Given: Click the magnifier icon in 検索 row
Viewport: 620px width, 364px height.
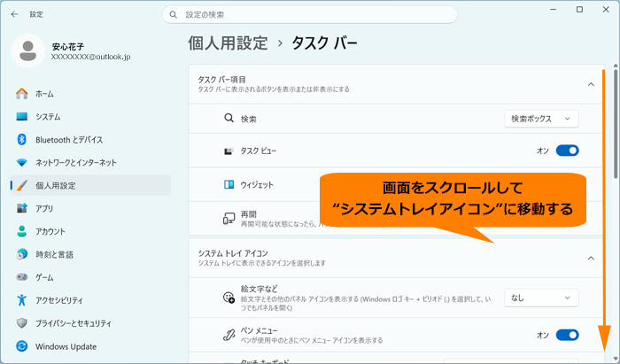Looking at the screenshot, I should click(229, 118).
